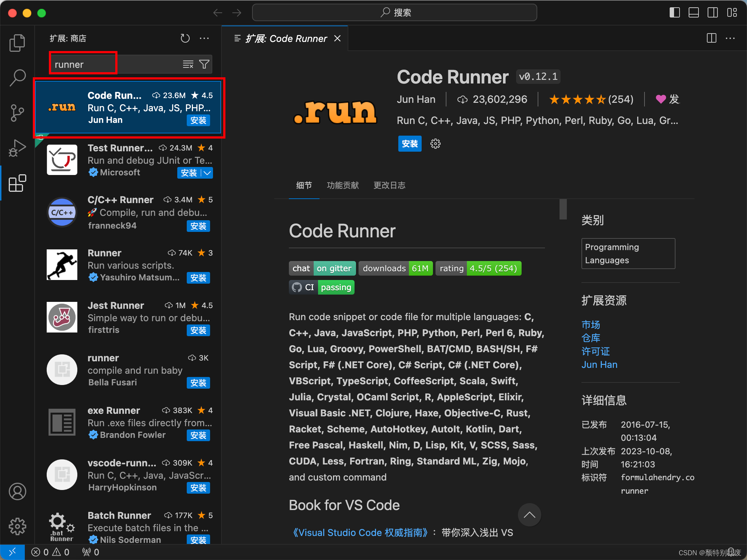
Task: Toggle the bottom panel
Action: coord(694,13)
